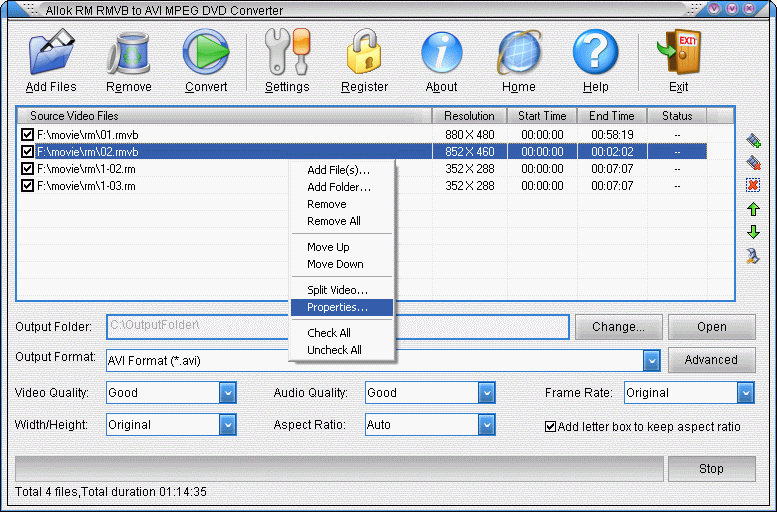Toggle checkbox for F:\movie\rm\1-03.rm
777x512 pixels.
tap(27, 186)
